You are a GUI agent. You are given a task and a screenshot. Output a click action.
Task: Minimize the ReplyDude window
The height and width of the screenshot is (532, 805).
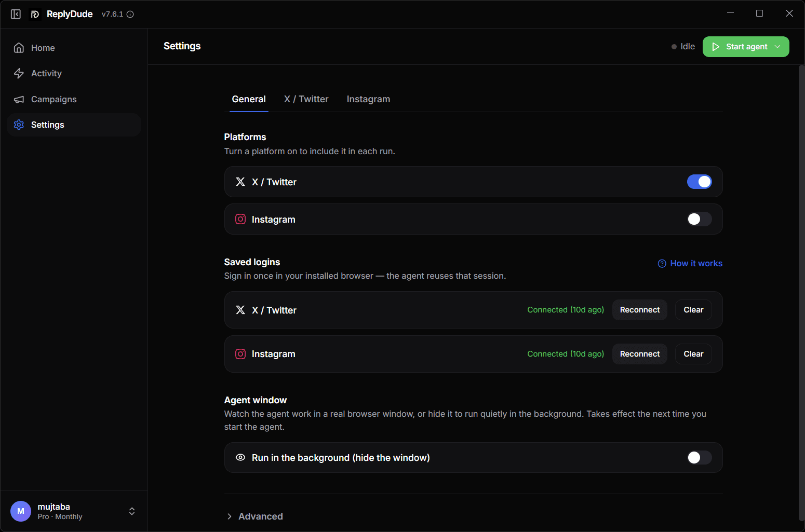pyautogui.click(x=730, y=13)
